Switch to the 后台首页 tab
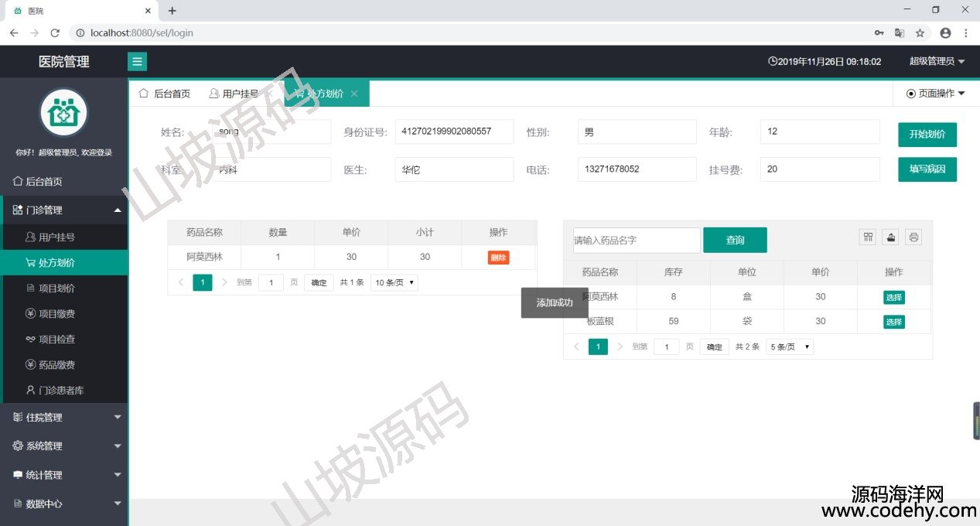Viewport: 980px width, 526px height. coord(164,94)
